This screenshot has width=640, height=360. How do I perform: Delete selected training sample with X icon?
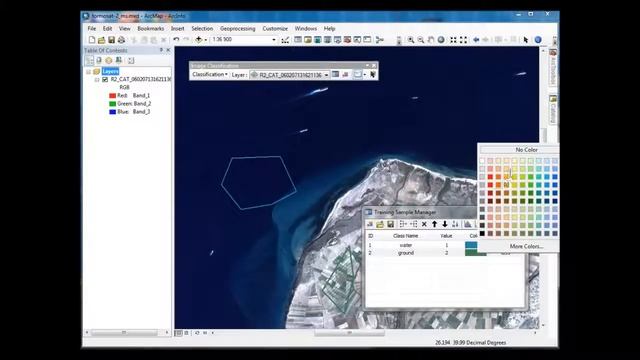(x=424, y=224)
